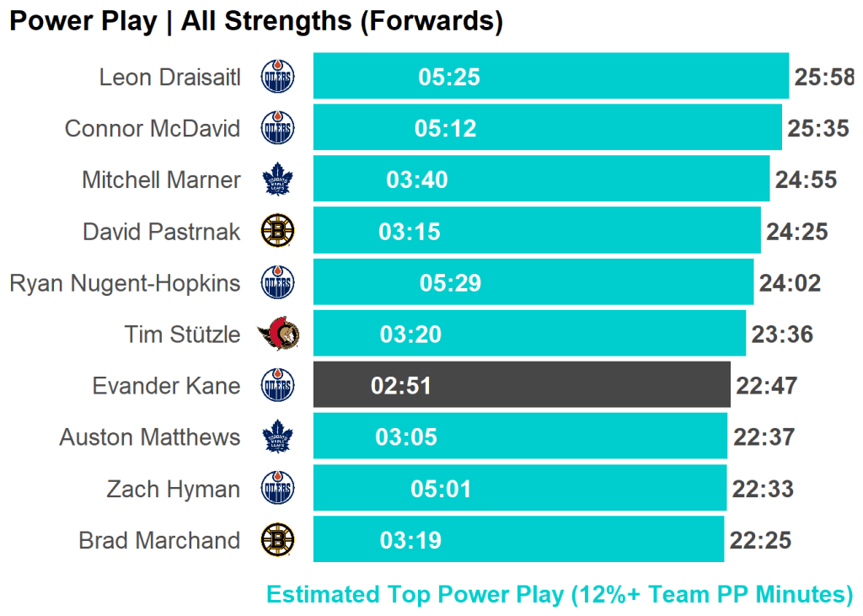Viewport: 863px width, 616px height.
Task: Click the Oilers logo next to Connor McDavid
Action: [x=278, y=129]
